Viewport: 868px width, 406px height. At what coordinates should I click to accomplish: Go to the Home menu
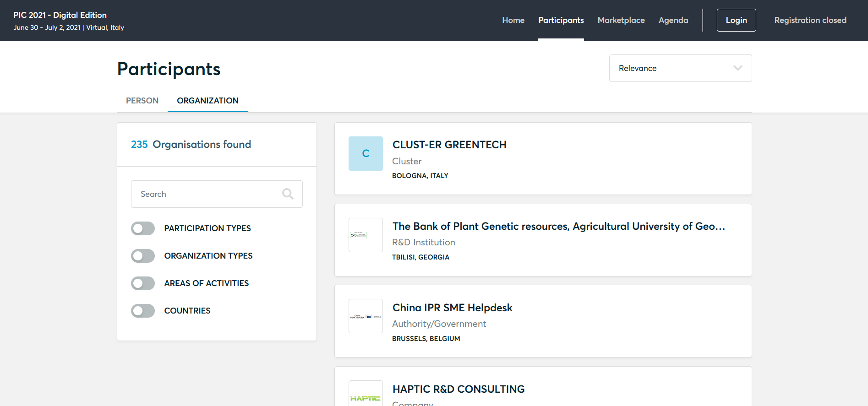[x=513, y=20]
